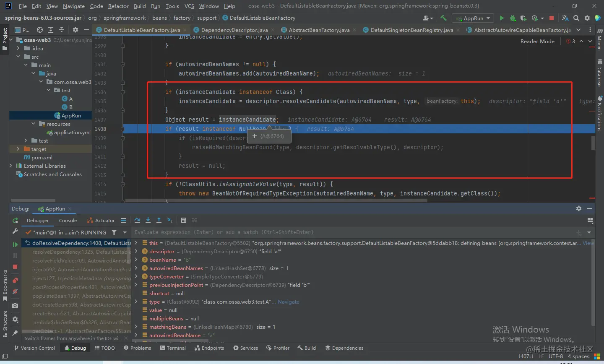The image size is (604, 364).
Task: Click Select Opened File target icon
Action: pyautogui.click(x=40, y=30)
